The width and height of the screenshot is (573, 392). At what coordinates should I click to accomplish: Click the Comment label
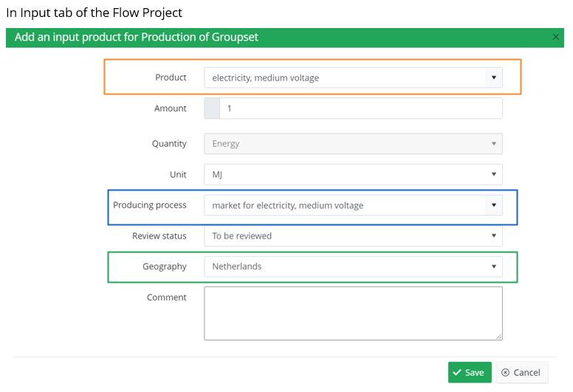[167, 298]
